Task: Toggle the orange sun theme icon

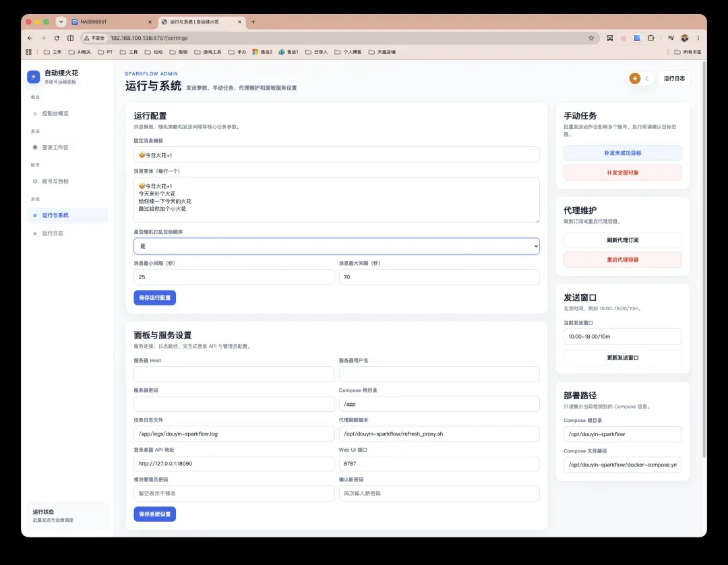Action: [x=634, y=78]
